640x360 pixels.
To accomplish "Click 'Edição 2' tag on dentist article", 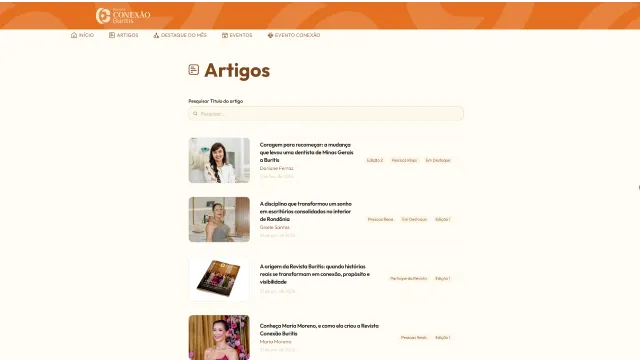I will pos(375,160).
